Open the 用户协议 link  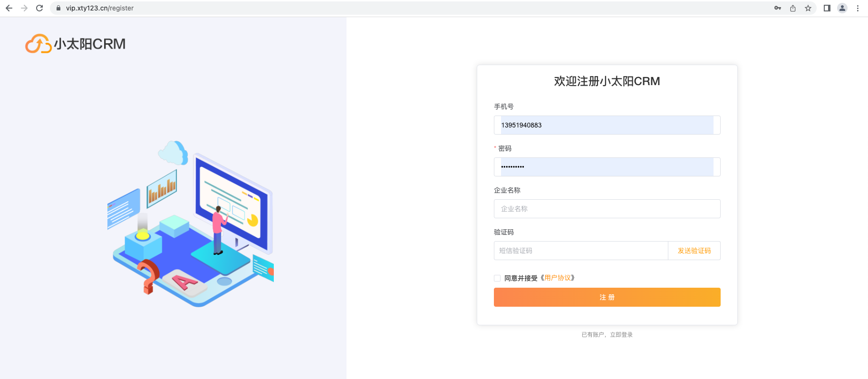558,278
